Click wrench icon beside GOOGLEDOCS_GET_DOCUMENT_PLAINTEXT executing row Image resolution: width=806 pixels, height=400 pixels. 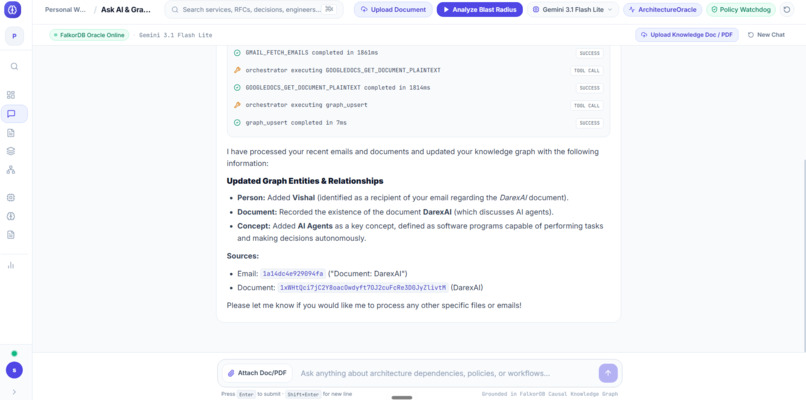(x=237, y=70)
